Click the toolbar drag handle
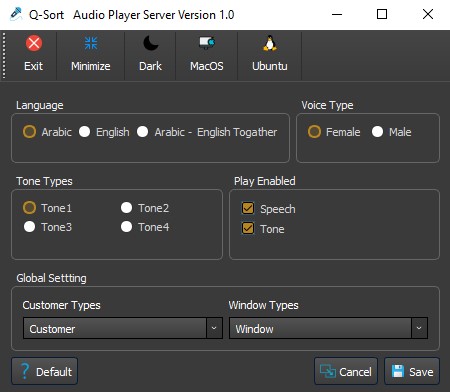Image resolution: width=450 pixels, height=392 pixels. click(4, 55)
